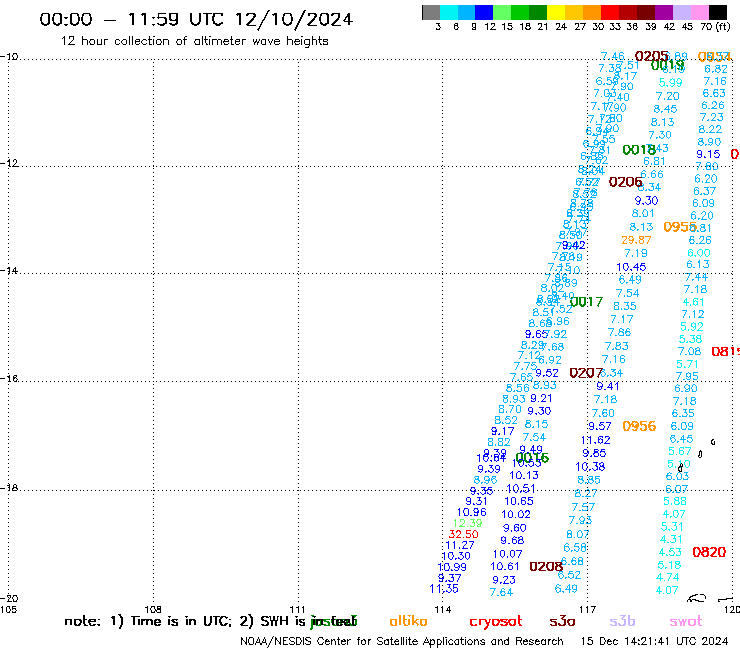
Task: Click the cyan value 5.99
Action: click(671, 83)
